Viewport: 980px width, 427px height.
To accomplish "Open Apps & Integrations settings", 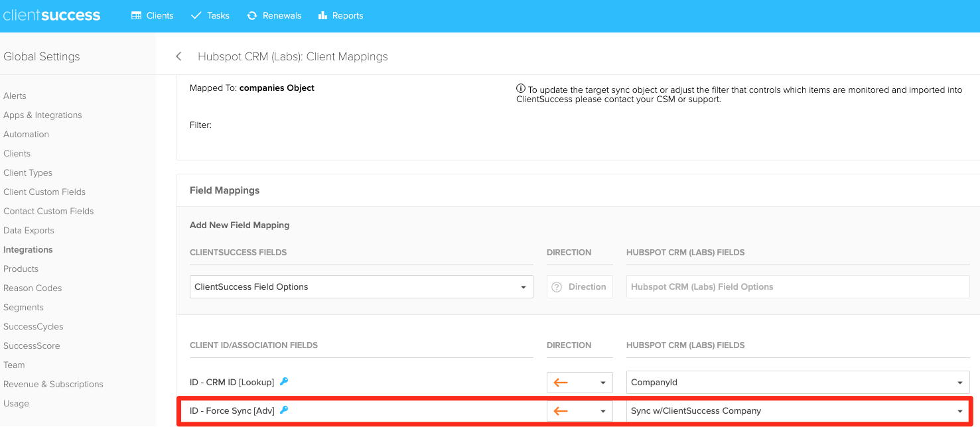I will click(42, 115).
